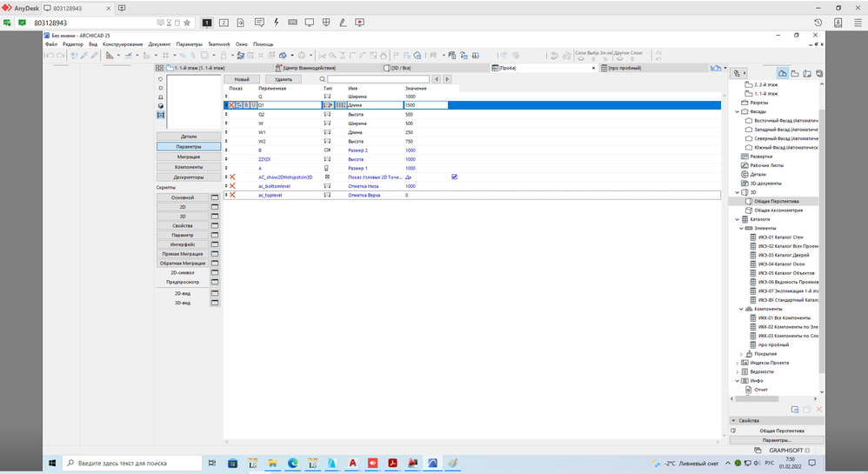Select Project Map icon in Navigator
Screen dimensions: 868x474
[782, 73]
